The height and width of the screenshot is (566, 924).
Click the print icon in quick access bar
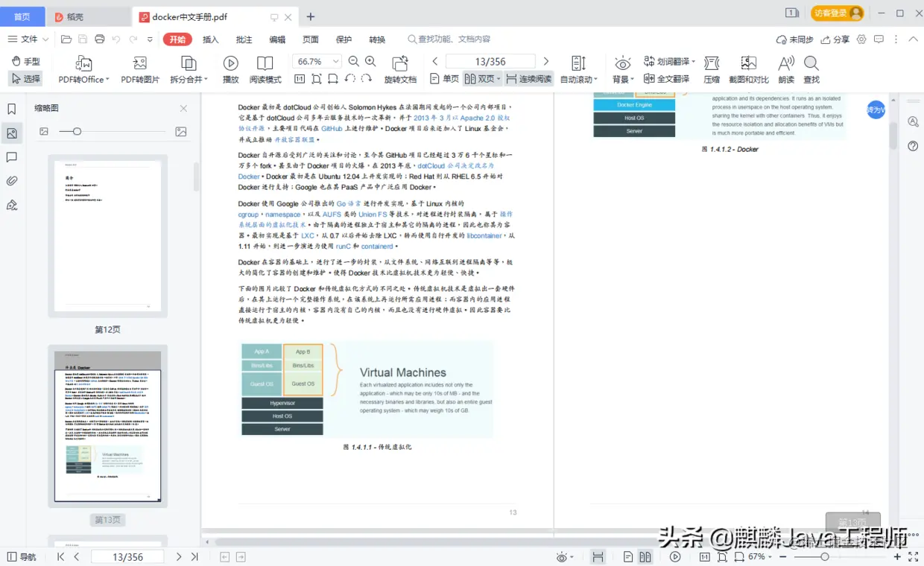(x=99, y=39)
